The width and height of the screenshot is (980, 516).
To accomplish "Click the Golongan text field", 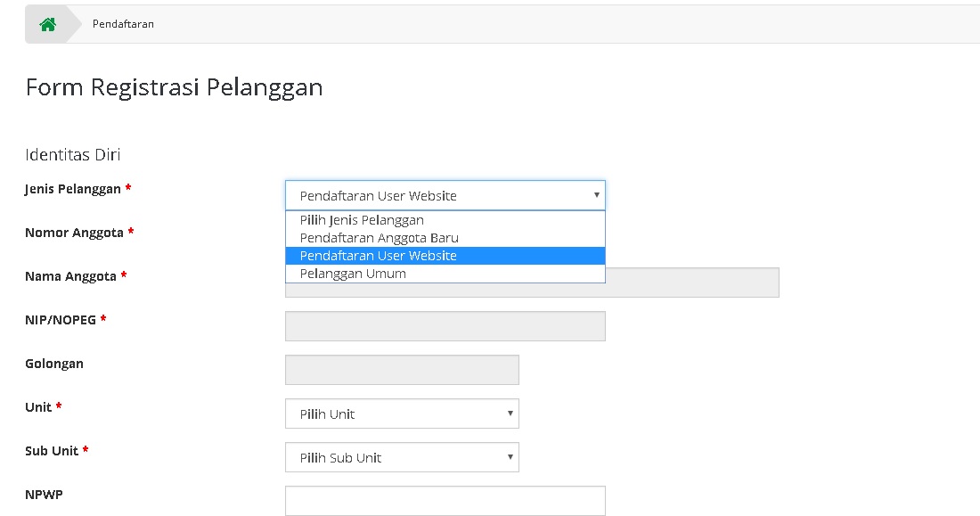I will (x=402, y=370).
